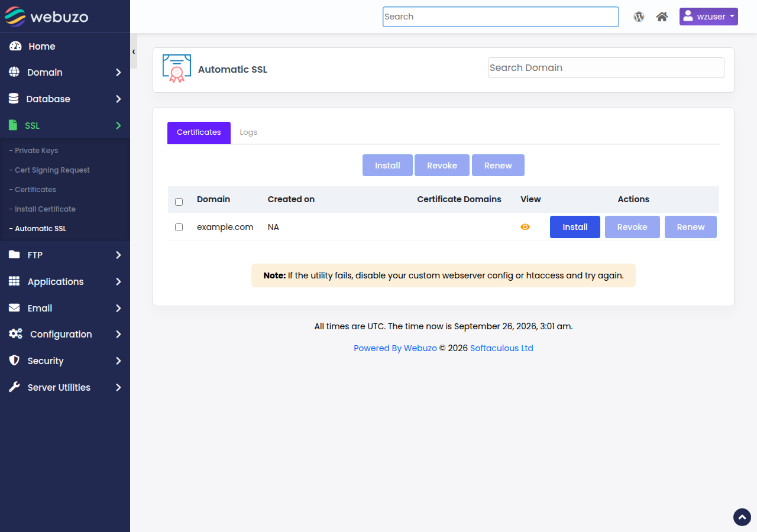757x532 pixels.
Task: View example.com certificate via eye icon
Action: [525, 227]
